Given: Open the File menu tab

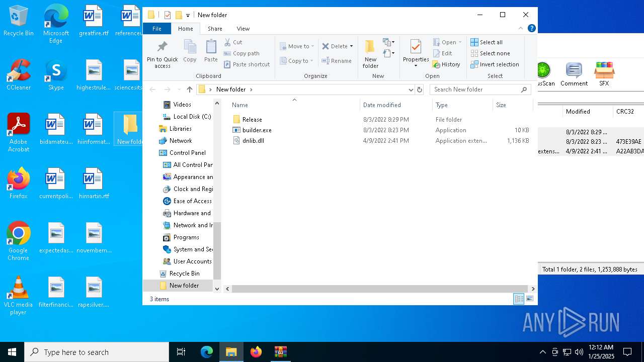Looking at the screenshot, I should [x=157, y=29].
